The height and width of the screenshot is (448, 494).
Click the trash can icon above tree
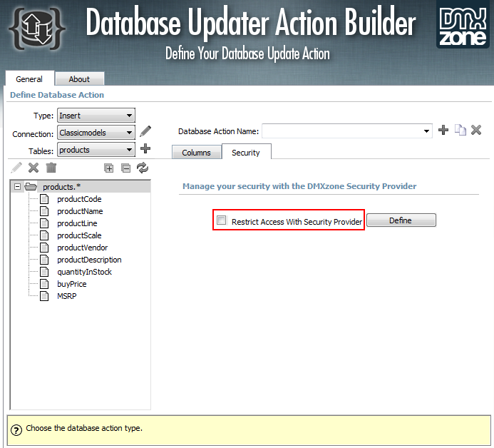click(x=51, y=168)
